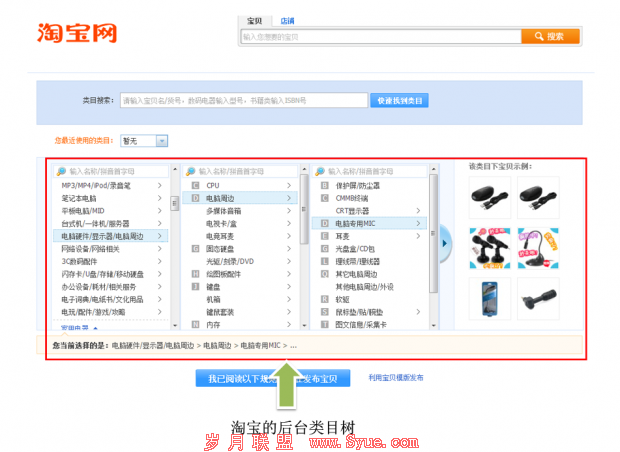The height and width of the screenshot is (452, 620).
Task: Click the magnifier icon in third category column
Action: [320, 171]
